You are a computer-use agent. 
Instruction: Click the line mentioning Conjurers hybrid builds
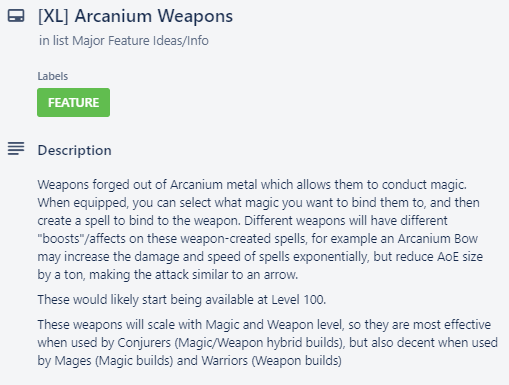(267, 343)
